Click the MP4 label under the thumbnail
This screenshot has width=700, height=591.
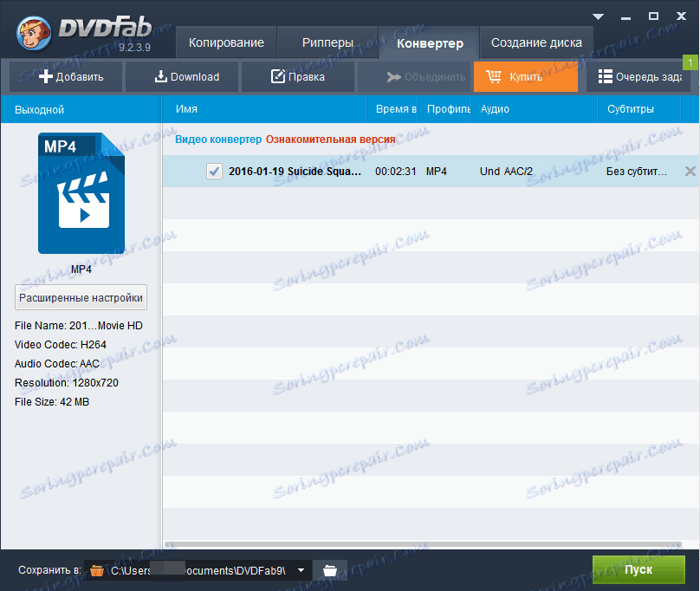[x=81, y=270]
